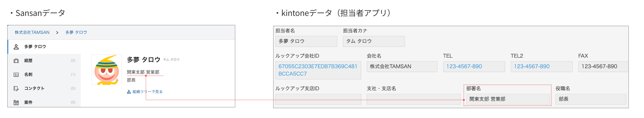Viewport: 644px width, 118px height.
Task: Click the TEL phone number link
Action: click(464, 66)
